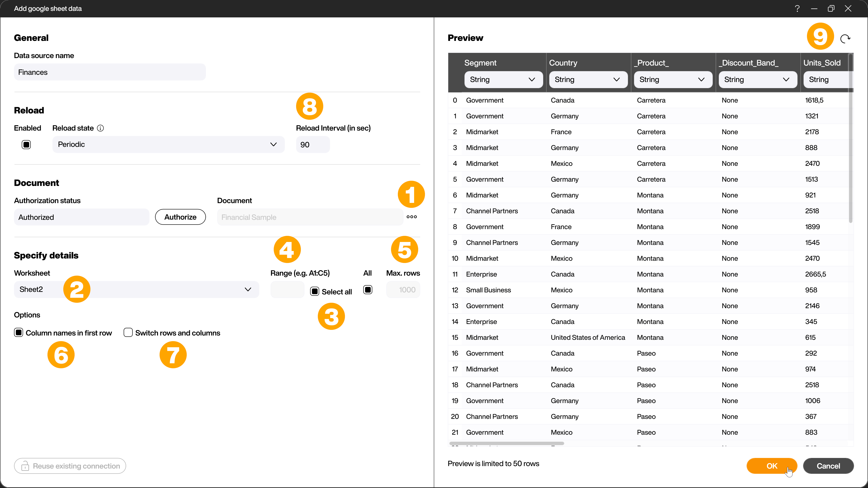Click the Reload Interval field showing 90

click(x=313, y=145)
